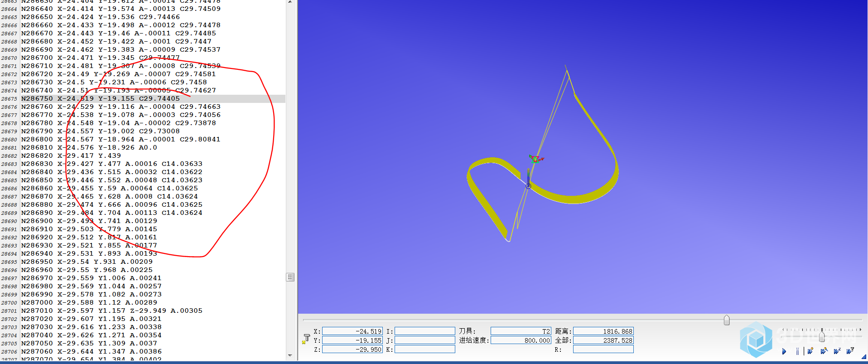Image resolution: width=868 pixels, height=364 pixels.
Task: Click the total distance field 2387.528
Action: (x=603, y=340)
